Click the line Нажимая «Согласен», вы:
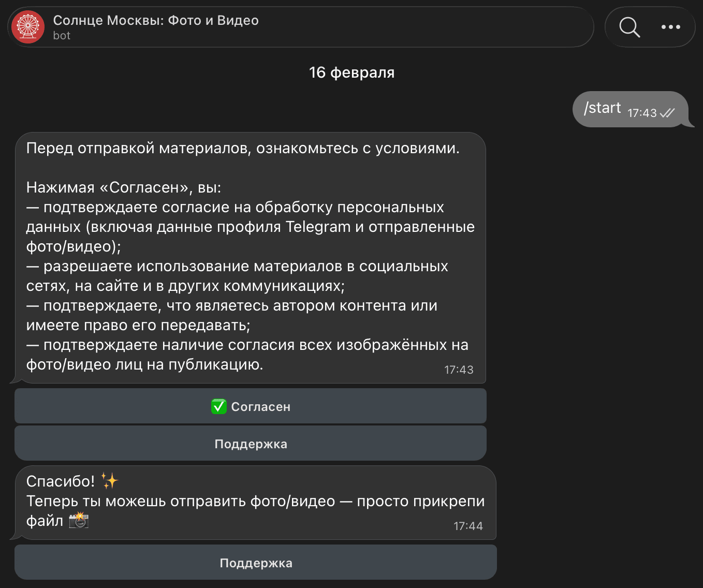The height and width of the screenshot is (588, 703). pos(124,187)
